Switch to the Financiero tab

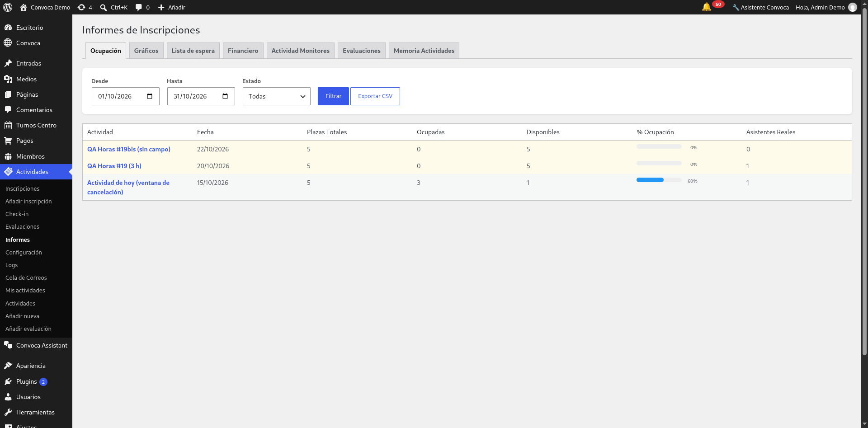click(x=243, y=51)
